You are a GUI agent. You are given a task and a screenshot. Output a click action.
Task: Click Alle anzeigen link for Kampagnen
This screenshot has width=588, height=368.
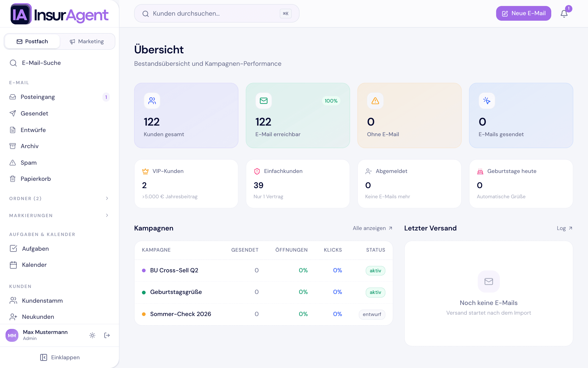[x=373, y=228]
